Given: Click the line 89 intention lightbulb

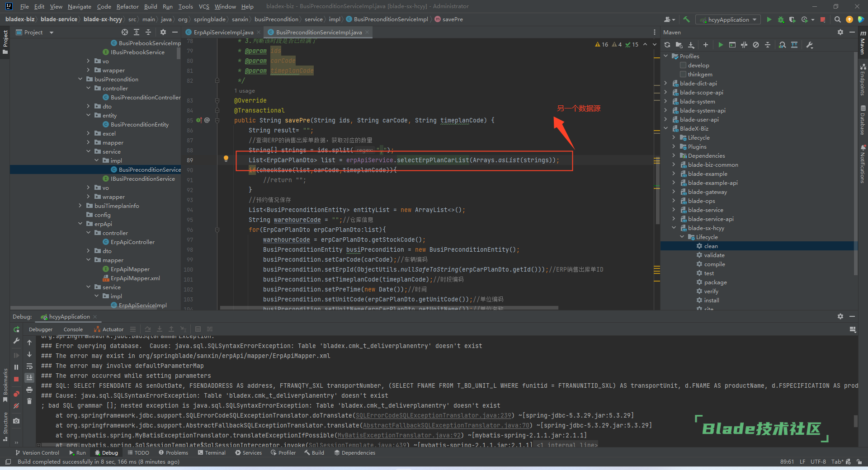Looking at the screenshot, I should [x=226, y=159].
